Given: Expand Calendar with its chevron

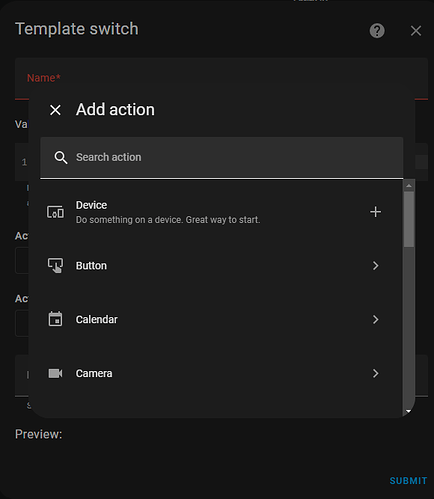Looking at the screenshot, I should 376,319.
